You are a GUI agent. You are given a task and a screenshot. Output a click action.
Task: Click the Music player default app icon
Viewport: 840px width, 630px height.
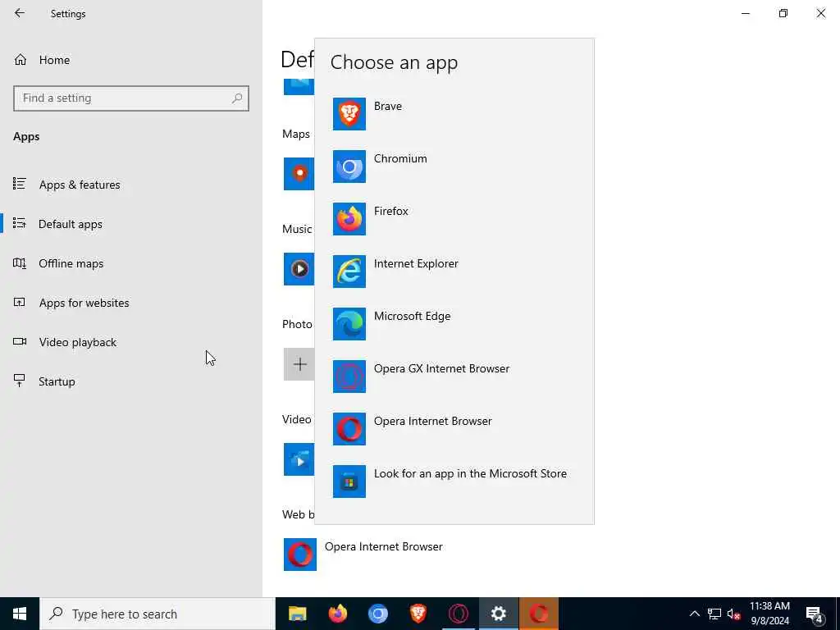tap(299, 269)
